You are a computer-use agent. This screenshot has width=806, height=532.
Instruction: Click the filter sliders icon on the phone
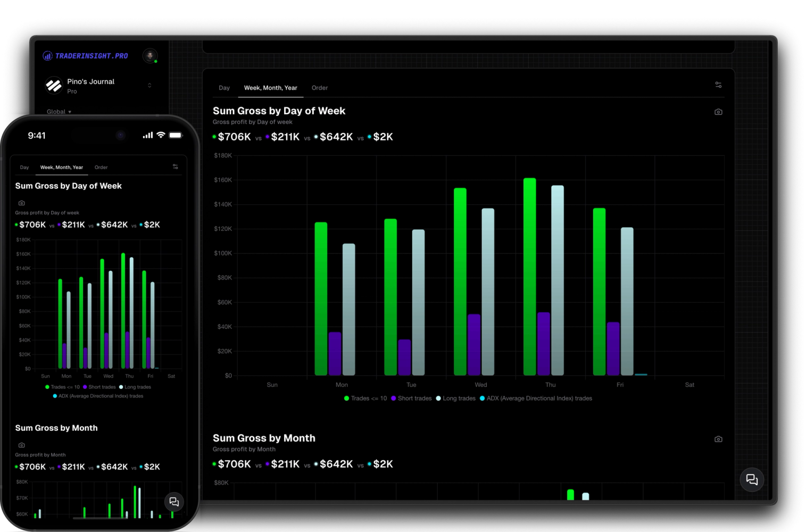tap(175, 167)
